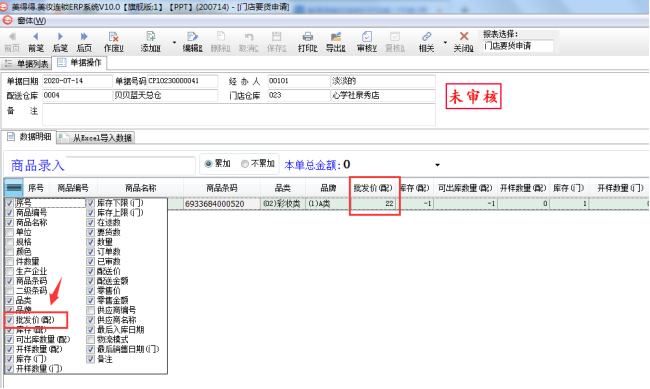Select the 不累加 radio button
This screenshot has height=389, width=650.
click(245, 164)
